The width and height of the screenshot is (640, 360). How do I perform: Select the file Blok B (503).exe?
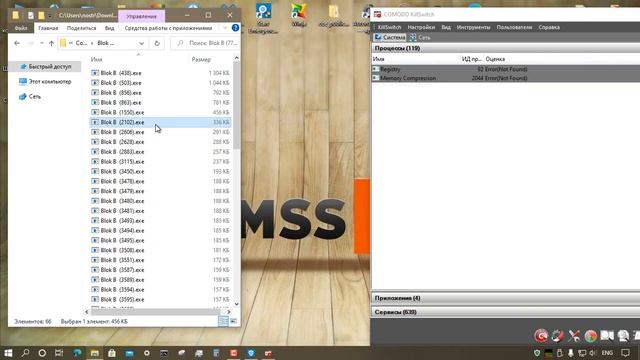[x=160, y=83]
